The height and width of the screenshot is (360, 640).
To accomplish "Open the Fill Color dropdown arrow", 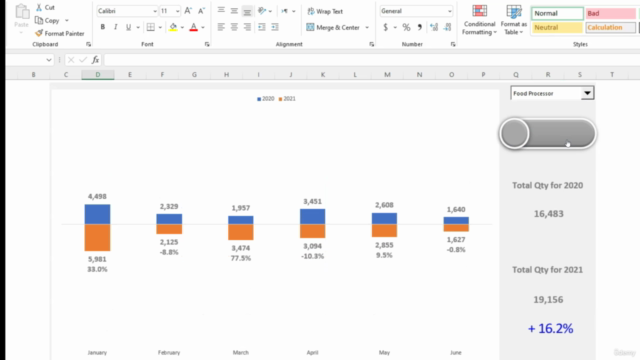I will pyautogui.click(x=182, y=27).
